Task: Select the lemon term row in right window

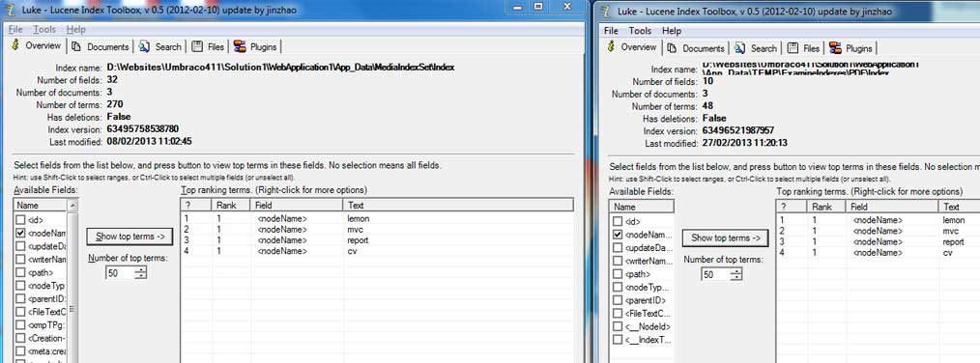Action: [879, 220]
